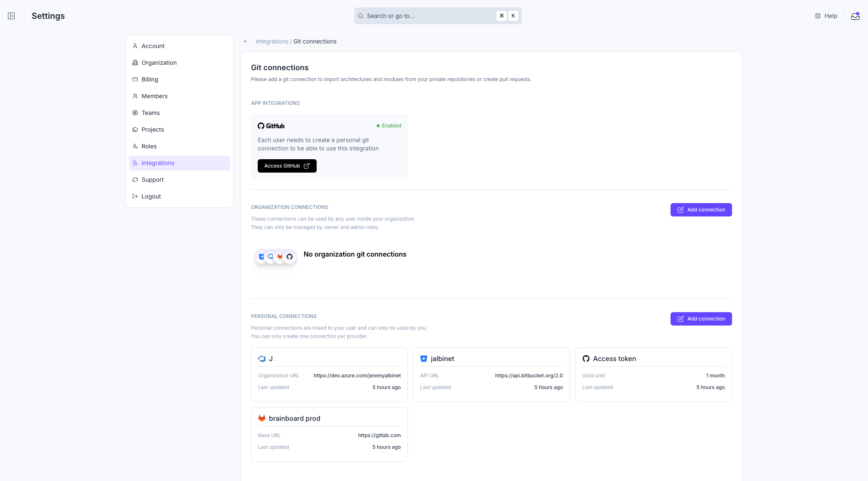This screenshot has width=868, height=481.
Task: Select Roles from the sidebar
Action: pos(149,146)
